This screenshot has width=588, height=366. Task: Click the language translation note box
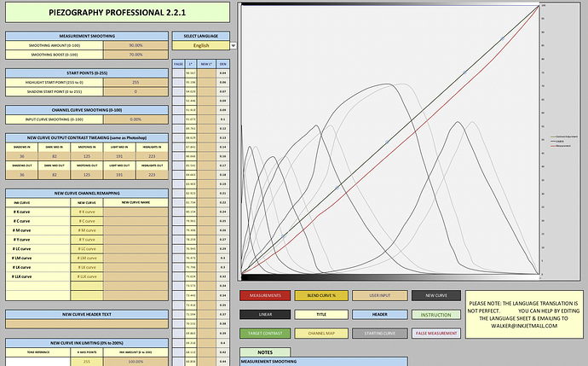[x=524, y=315]
